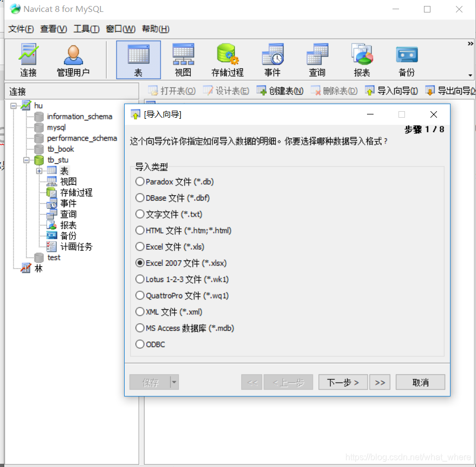Click 设计表 design table action

point(226,91)
